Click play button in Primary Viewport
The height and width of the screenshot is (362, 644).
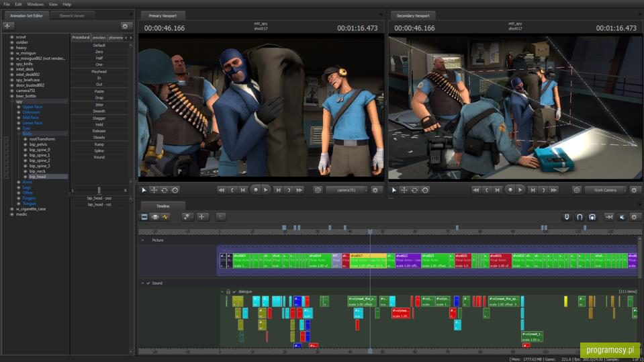266,190
